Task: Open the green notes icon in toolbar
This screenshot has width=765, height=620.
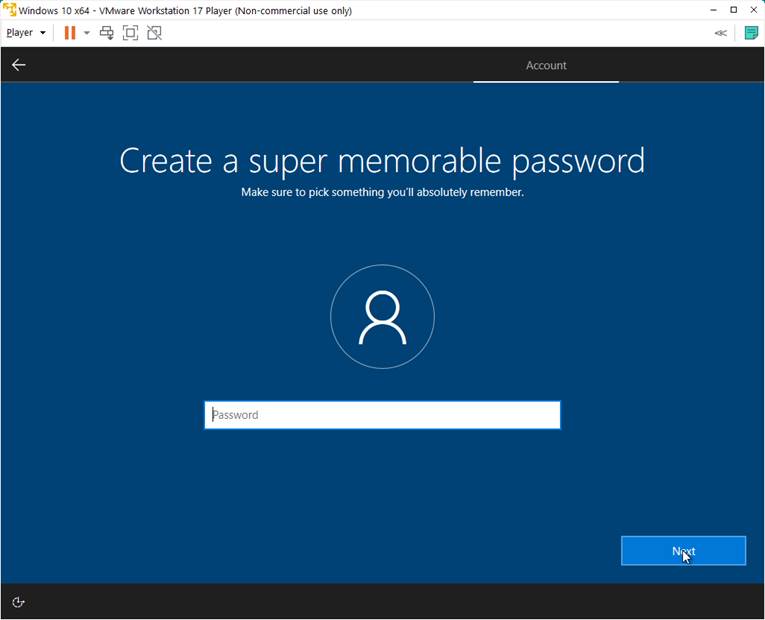Action: point(751,33)
